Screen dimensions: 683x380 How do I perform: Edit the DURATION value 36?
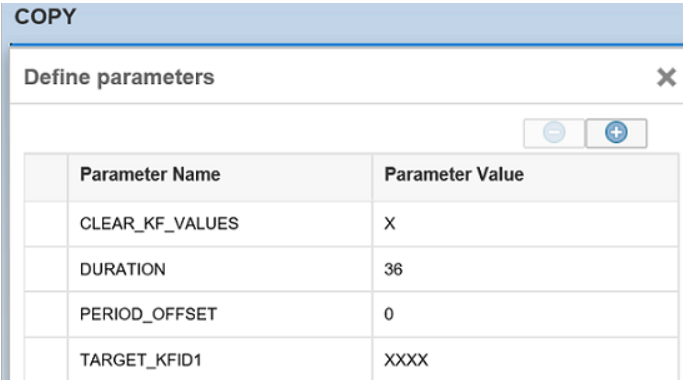coord(526,269)
